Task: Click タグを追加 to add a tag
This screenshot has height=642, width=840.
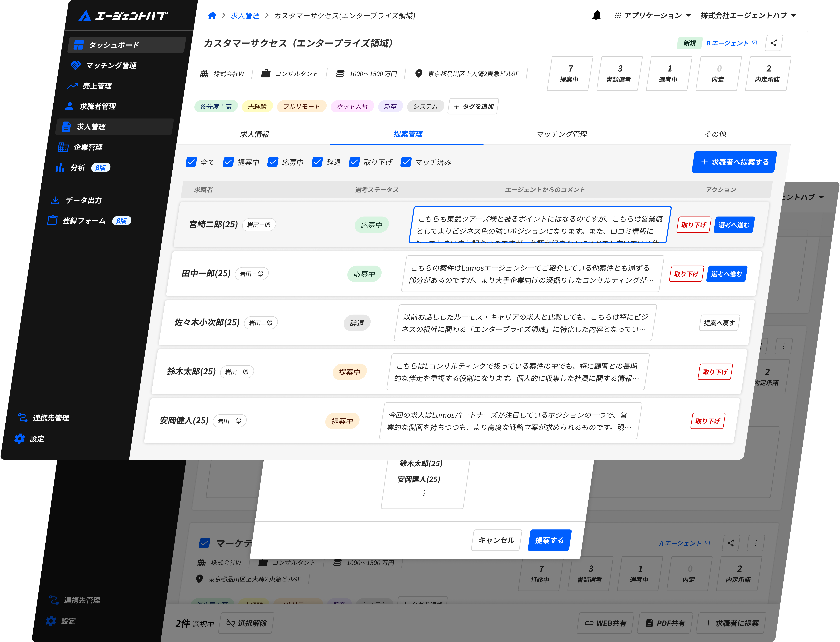Action: (x=474, y=106)
